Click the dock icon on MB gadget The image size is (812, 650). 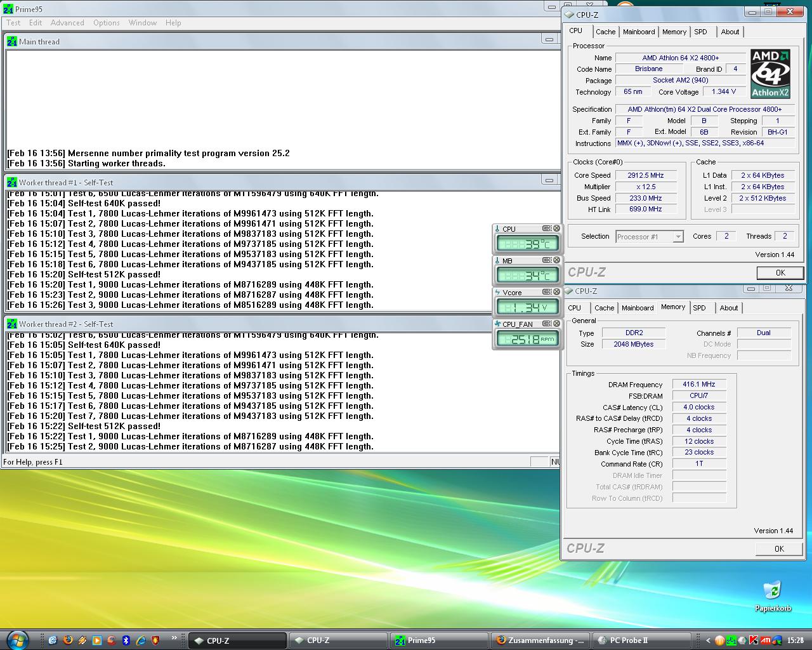(547, 260)
